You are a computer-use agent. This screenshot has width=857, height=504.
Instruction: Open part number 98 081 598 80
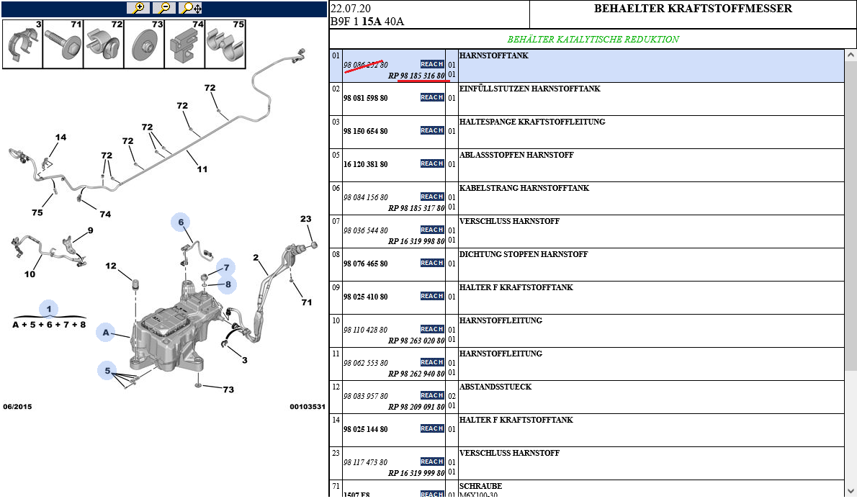click(366, 98)
